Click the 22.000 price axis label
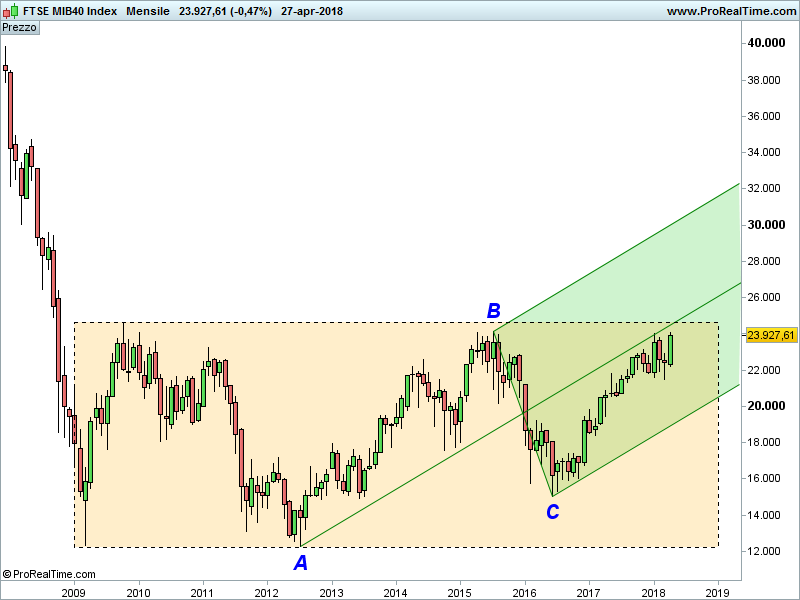This screenshot has height=600, width=800. [x=764, y=370]
